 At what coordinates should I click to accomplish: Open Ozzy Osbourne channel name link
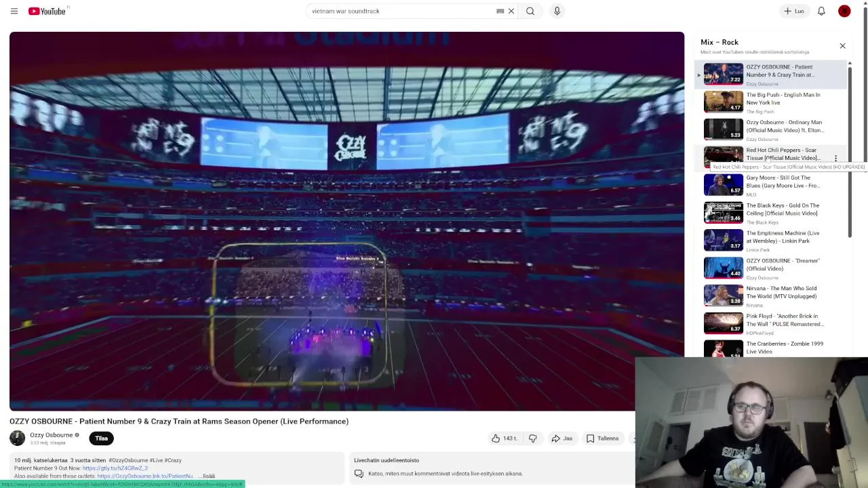(51, 435)
